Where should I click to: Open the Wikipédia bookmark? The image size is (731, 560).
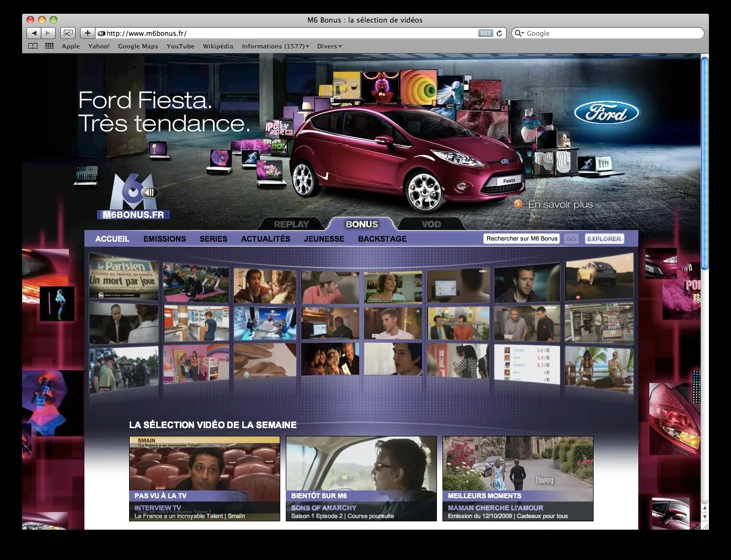click(x=218, y=46)
